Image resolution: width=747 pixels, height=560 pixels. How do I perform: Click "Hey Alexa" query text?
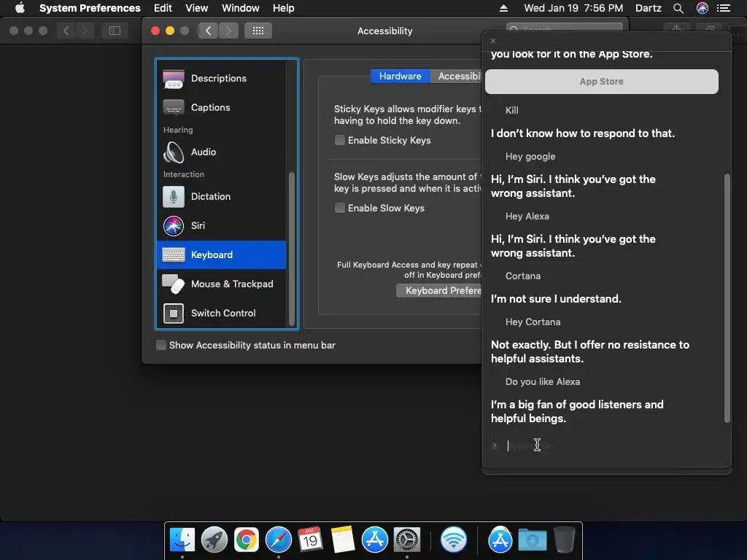click(527, 216)
